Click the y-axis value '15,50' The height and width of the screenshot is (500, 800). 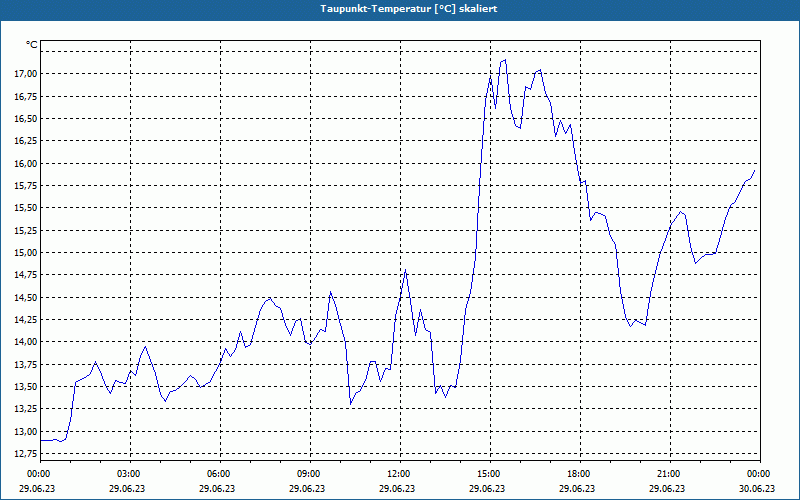pos(25,208)
